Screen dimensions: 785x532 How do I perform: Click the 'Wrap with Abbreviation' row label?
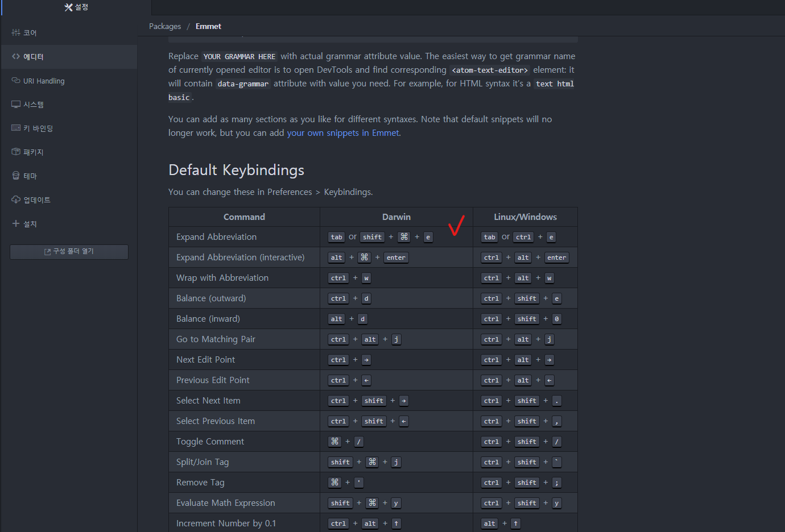pyautogui.click(x=222, y=278)
